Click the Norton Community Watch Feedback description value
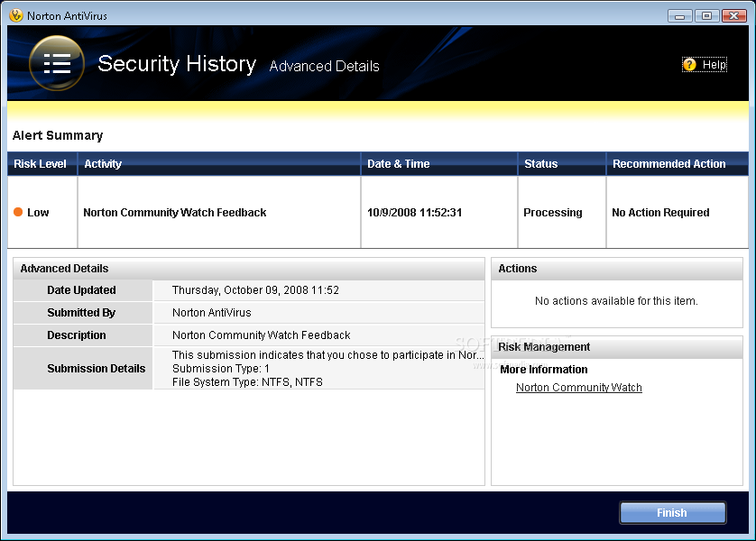The width and height of the screenshot is (756, 541). 262,335
